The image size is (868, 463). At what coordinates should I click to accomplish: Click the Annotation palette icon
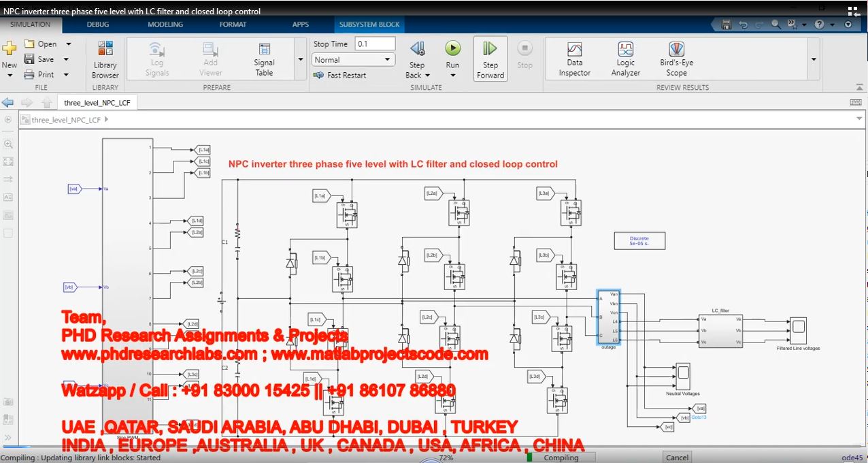coord(8,197)
